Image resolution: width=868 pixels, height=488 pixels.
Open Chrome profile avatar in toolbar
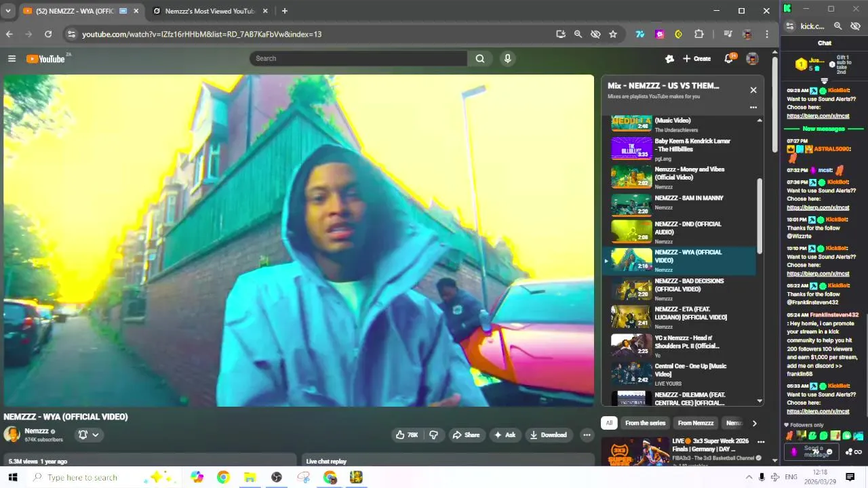pyautogui.click(x=747, y=34)
